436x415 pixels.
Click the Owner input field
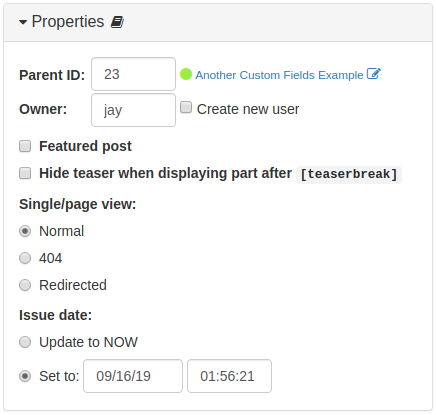133,110
